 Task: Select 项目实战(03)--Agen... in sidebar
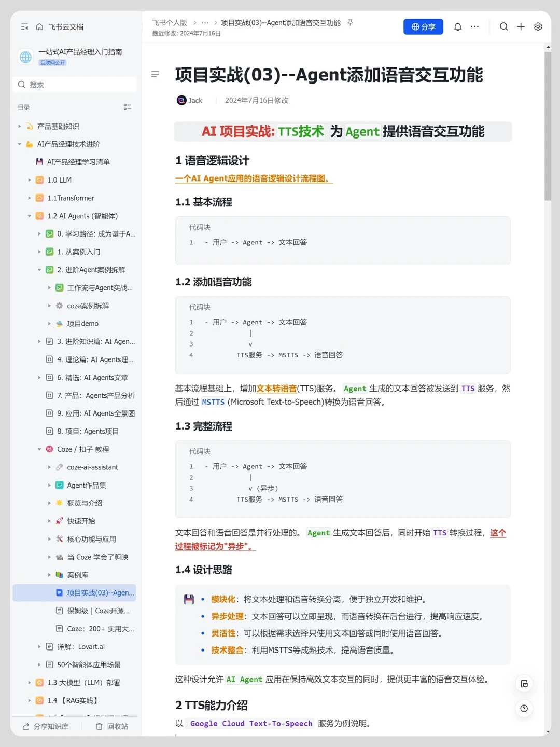click(75, 593)
